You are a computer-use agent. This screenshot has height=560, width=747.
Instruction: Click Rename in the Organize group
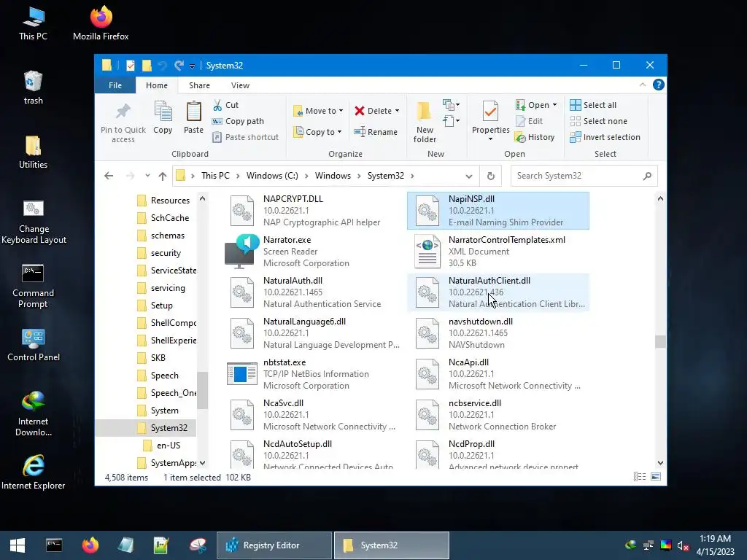[x=376, y=132]
